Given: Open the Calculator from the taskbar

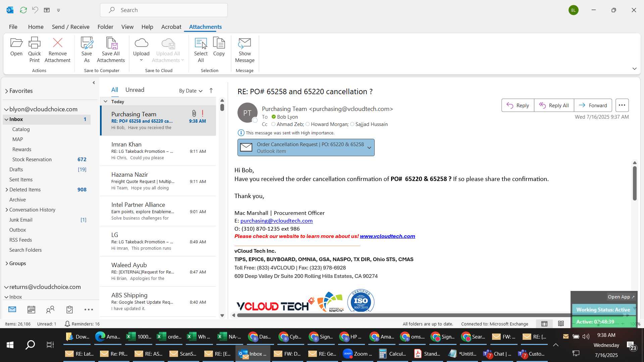Looking at the screenshot, I should [392, 354].
